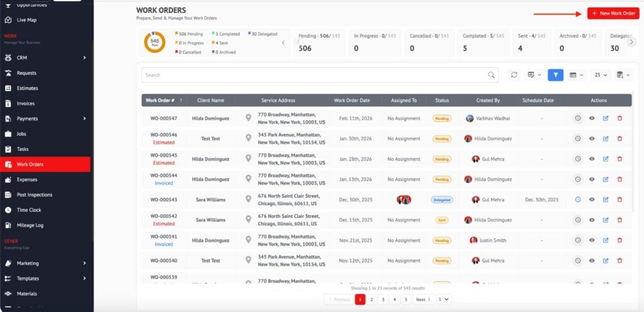
Task: Click the Post Inspections sidebar icon
Action: click(8, 194)
